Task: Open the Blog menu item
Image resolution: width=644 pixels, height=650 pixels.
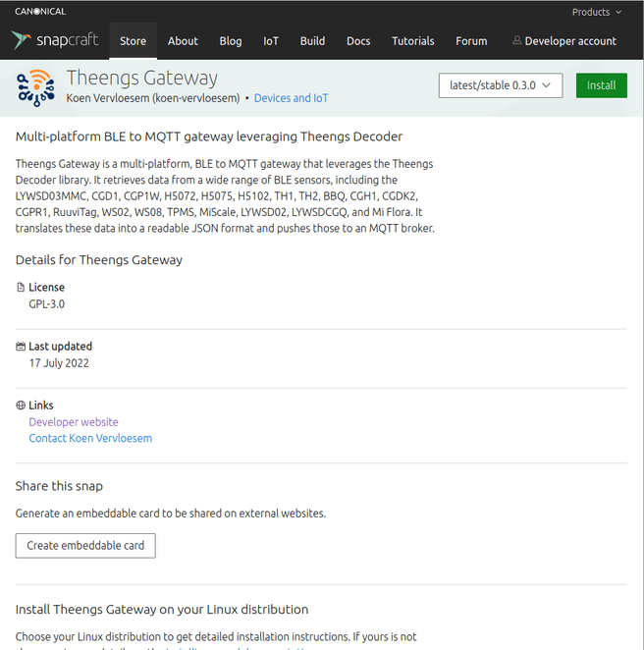Action: click(x=231, y=41)
